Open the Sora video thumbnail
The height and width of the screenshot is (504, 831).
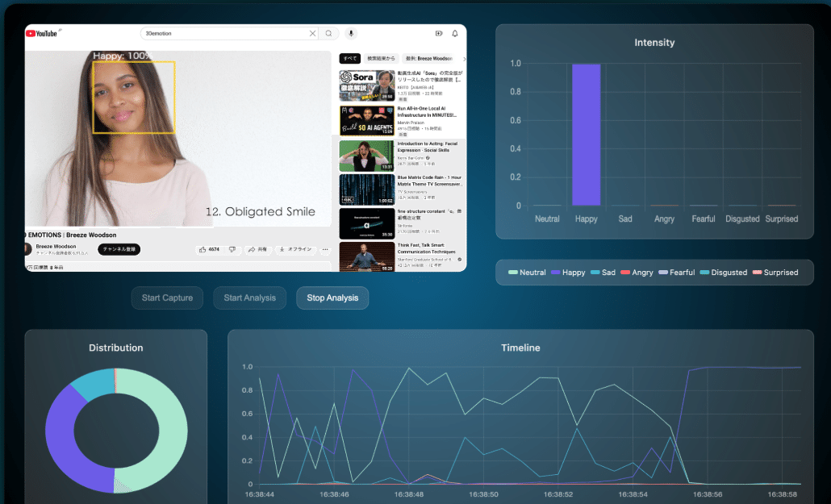click(367, 85)
